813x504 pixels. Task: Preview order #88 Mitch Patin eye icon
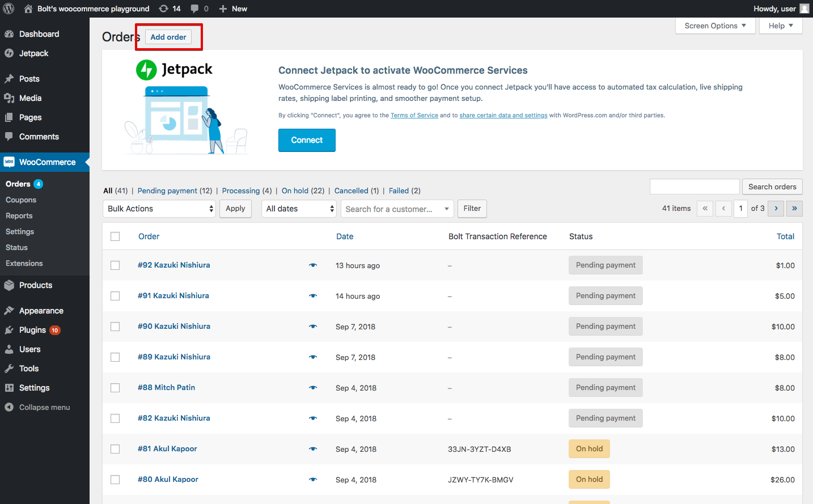point(313,388)
